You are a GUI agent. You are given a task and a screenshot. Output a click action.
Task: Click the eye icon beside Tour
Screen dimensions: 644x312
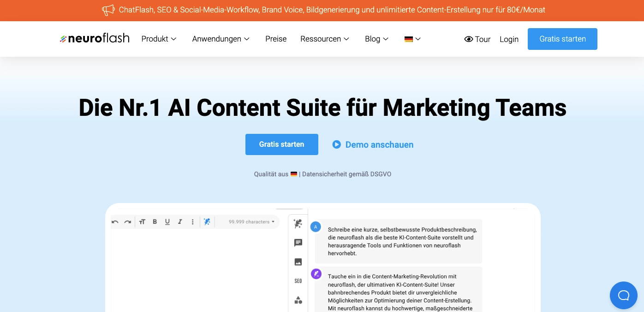(469, 39)
